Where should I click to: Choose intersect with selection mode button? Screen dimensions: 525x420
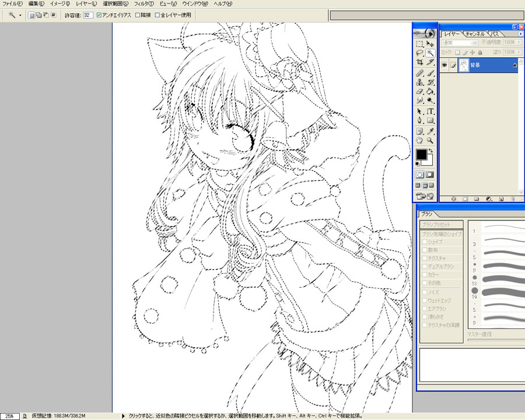(54, 15)
